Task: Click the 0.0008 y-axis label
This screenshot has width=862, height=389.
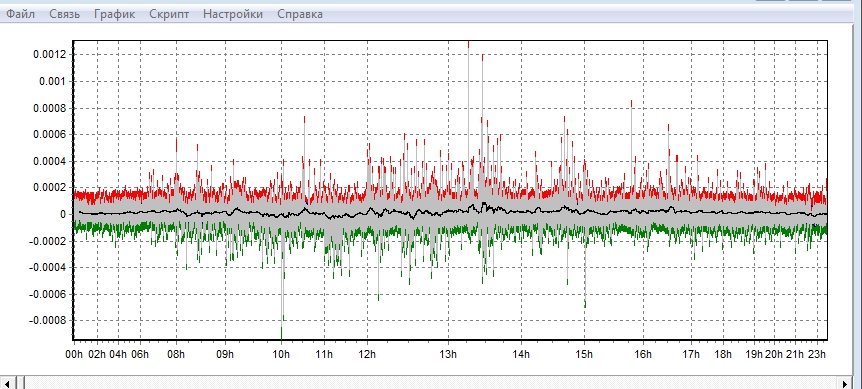Action: (50, 108)
